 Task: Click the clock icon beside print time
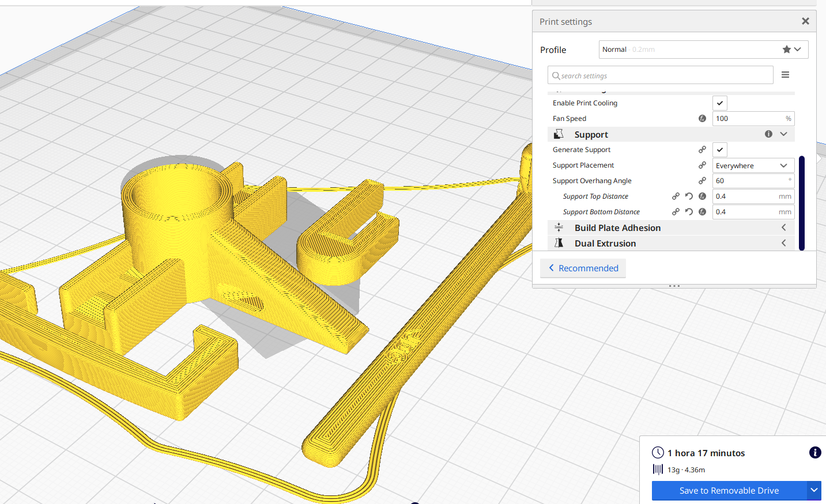658,453
